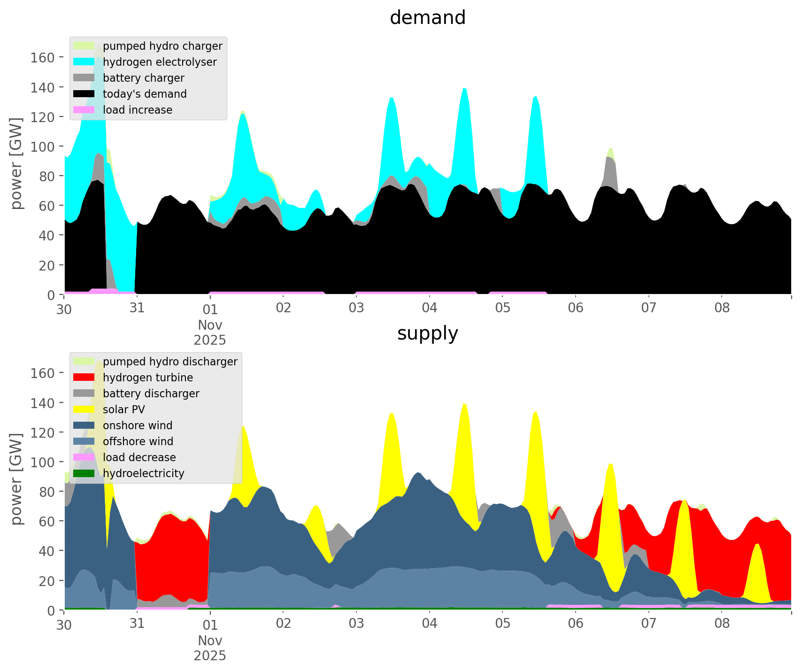Click the 08 date tick on supply chart
The width and height of the screenshot is (801, 672).
click(722, 624)
